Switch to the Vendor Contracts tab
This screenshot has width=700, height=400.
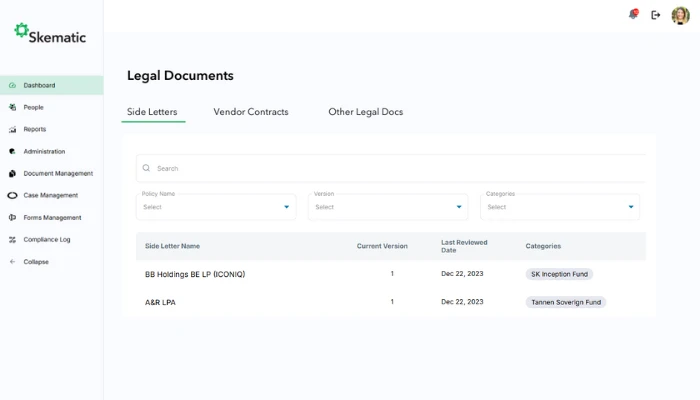(251, 112)
